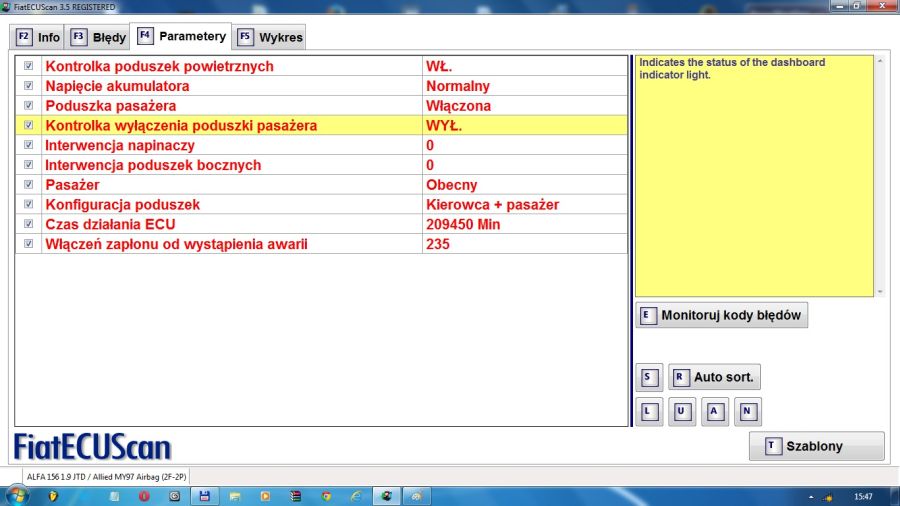
Task: Open Internet Explorer taskbar icon
Action: (x=356, y=496)
